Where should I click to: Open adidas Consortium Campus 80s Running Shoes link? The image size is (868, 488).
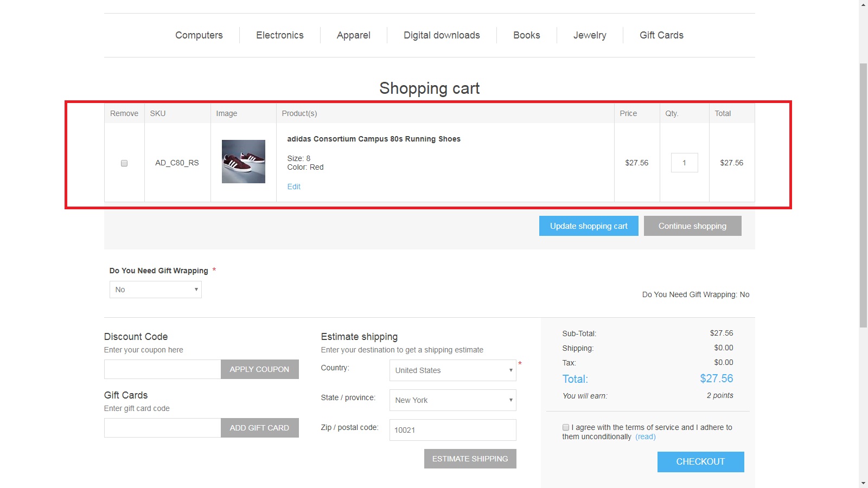(x=374, y=139)
